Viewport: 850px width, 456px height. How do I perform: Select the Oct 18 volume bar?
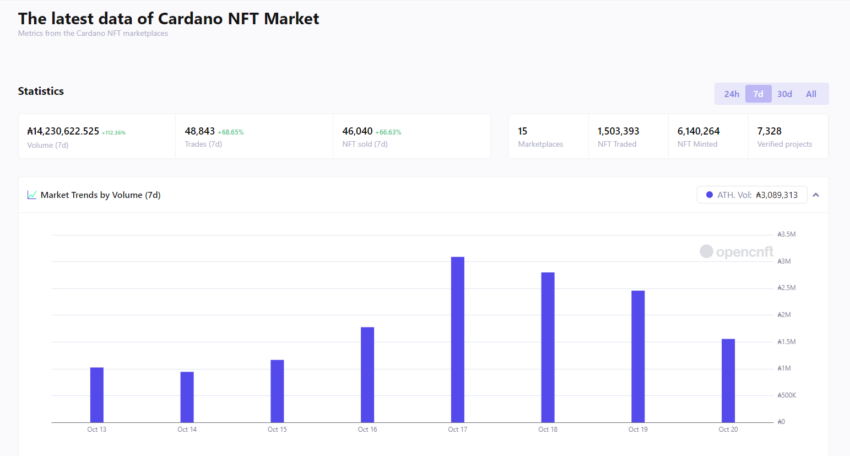[x=548, y=347]
